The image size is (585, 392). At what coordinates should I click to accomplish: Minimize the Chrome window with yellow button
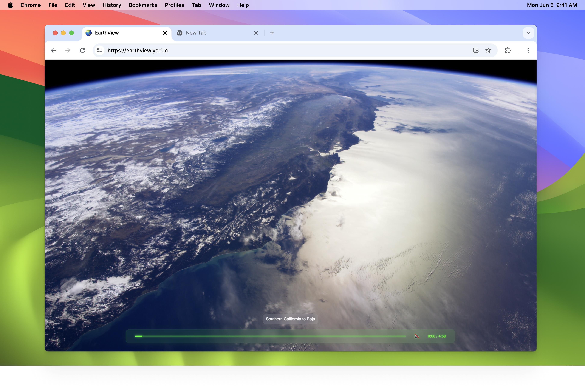63,33
